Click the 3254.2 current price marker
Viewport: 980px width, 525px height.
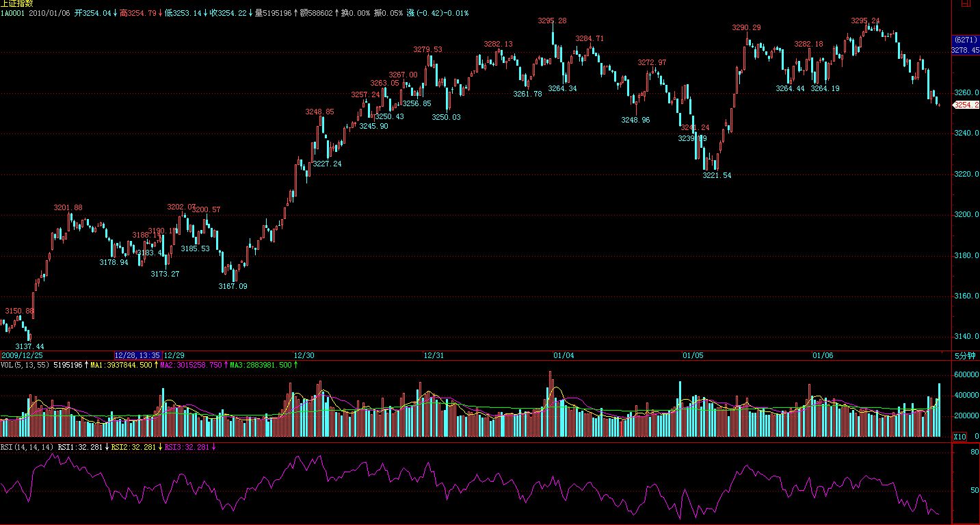point(966,105)
